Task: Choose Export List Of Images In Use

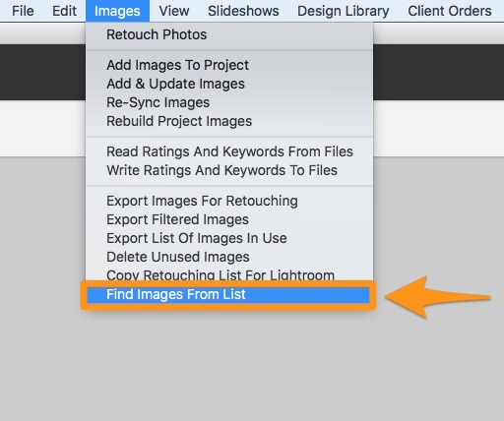Action: 229,238
